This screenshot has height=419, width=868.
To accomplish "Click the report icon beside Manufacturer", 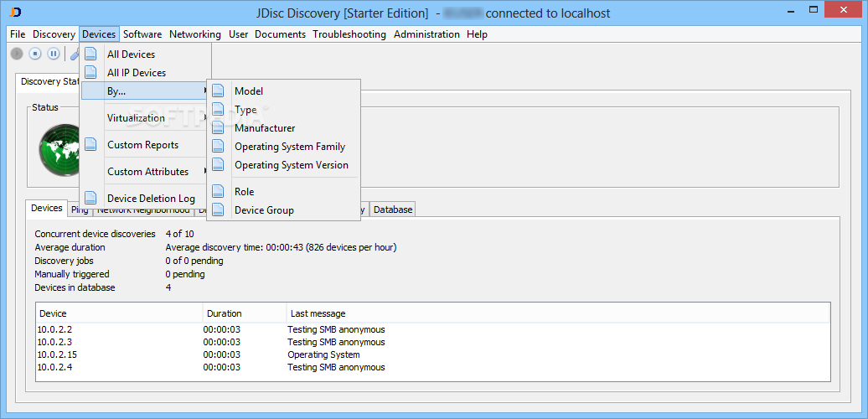I will click(x=218, y=128).
